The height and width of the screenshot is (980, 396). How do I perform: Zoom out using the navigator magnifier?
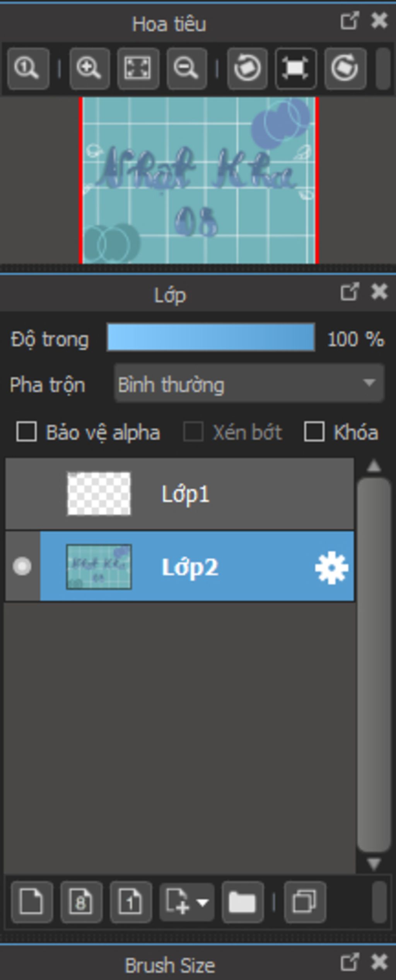[x=186, y=69]
